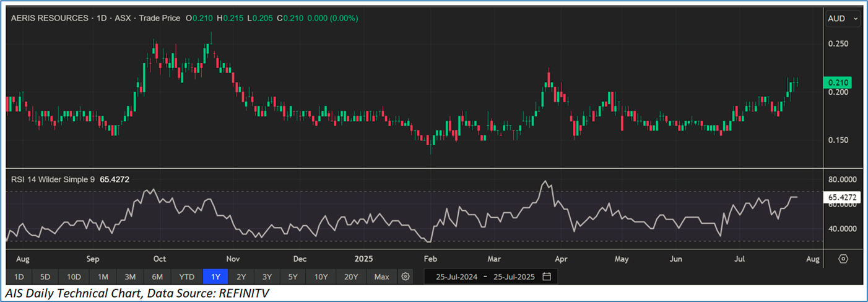Select the highlighted 1Y range
868x302 pixels.
tap(215, 276)
